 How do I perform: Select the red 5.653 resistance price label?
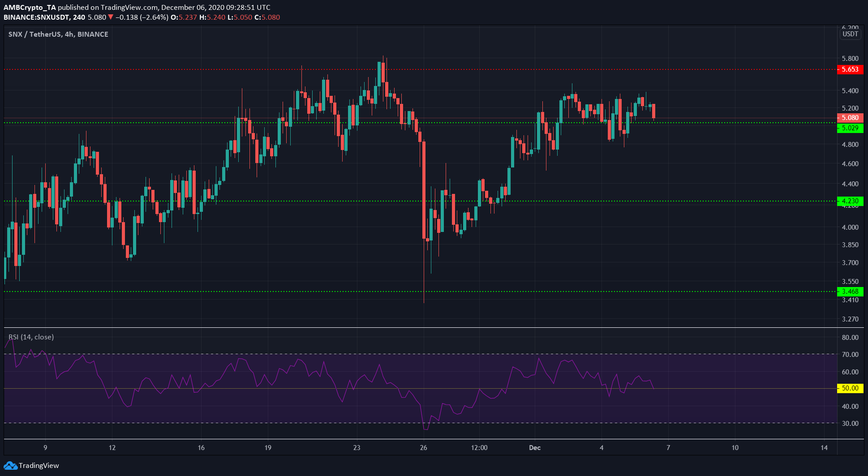pyautogui.click(x=850, y=69)
